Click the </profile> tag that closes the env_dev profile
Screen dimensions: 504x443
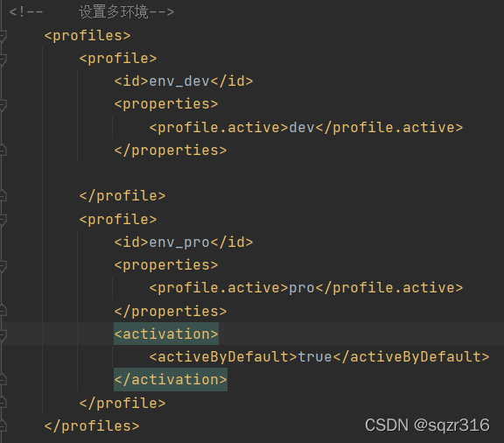[x=122, y=196]
